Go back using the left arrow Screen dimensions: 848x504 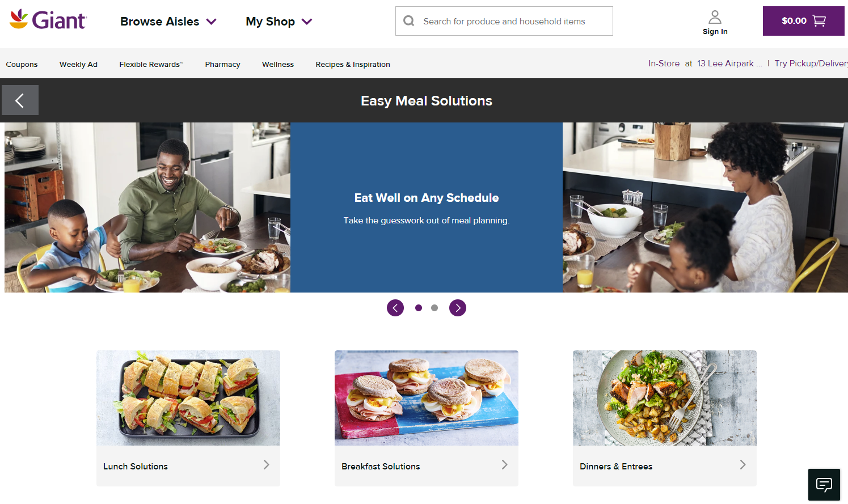pos(20,100)
